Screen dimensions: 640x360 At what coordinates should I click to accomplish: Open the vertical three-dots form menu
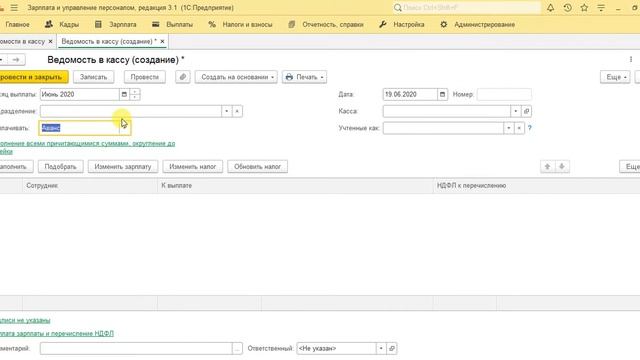pos(631,60)
